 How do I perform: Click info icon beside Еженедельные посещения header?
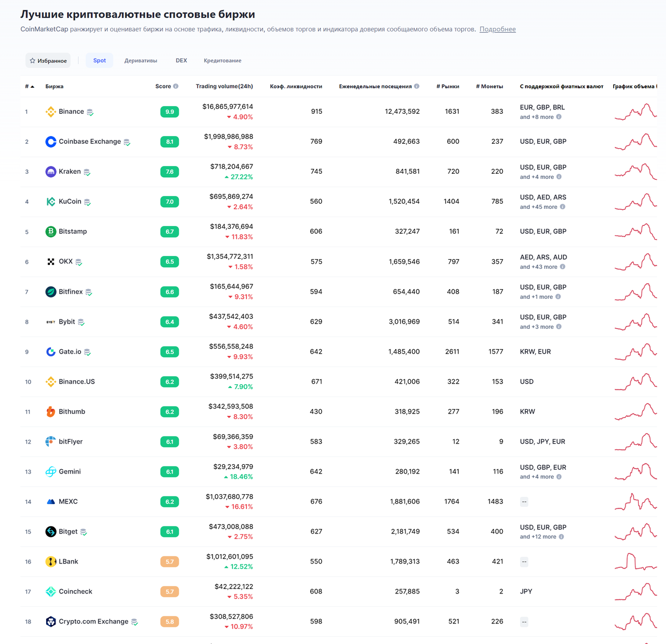[417, 86]
